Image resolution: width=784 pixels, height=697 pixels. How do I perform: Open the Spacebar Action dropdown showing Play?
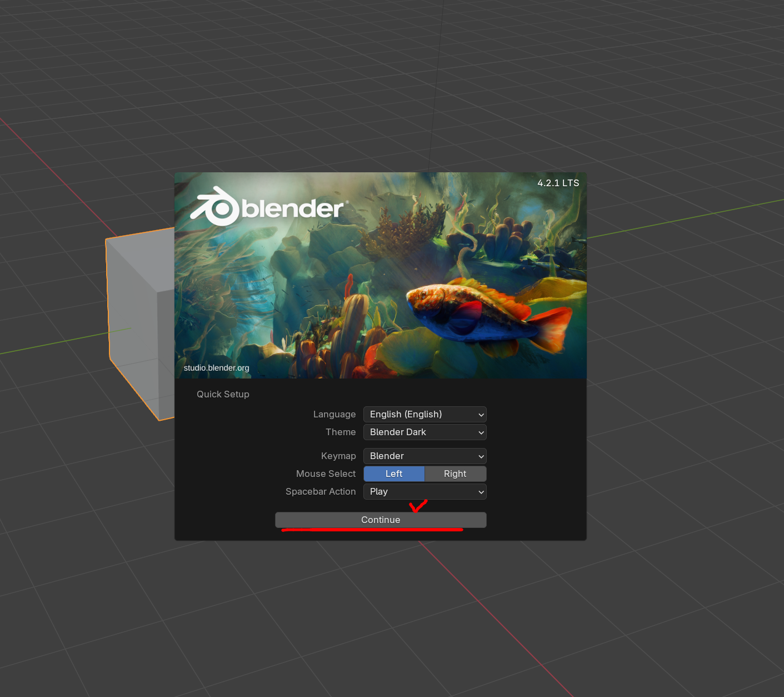tap(425, 491)
